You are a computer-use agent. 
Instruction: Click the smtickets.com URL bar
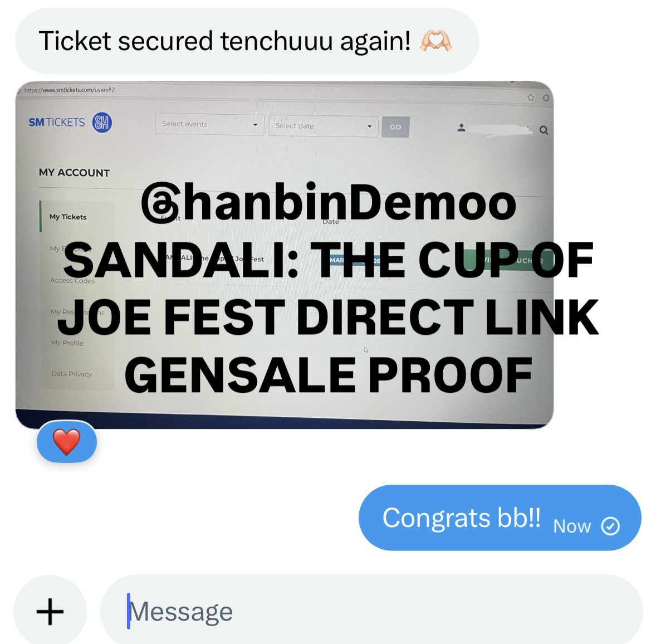(x=70, y=90)
